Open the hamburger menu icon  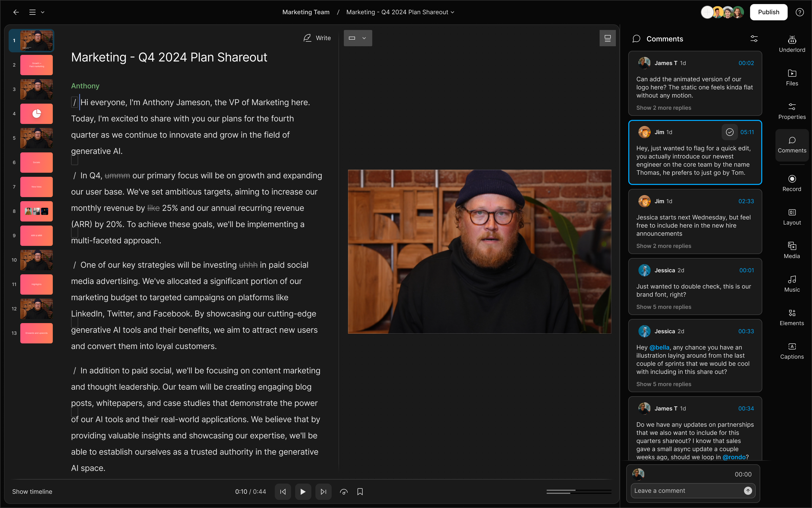coord(32,12)
